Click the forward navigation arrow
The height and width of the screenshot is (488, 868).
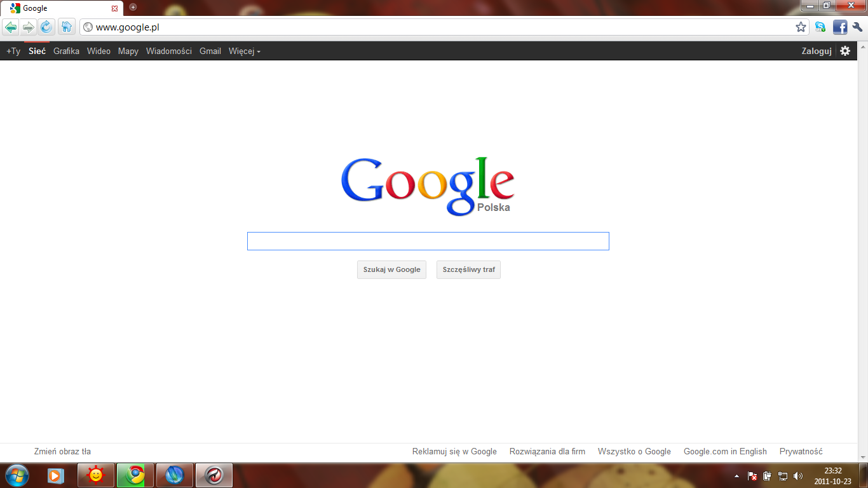[x=28, y=27]
